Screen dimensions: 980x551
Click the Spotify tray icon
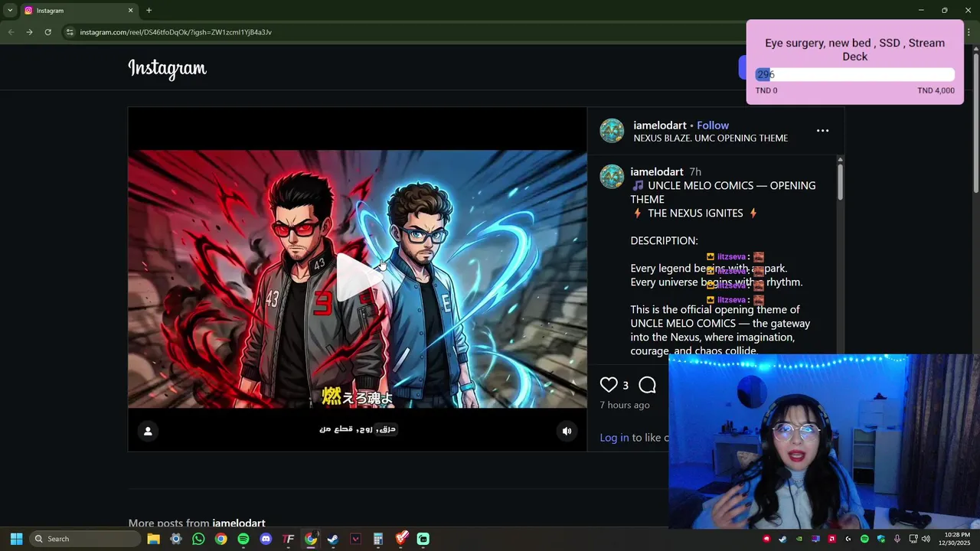(x=864, y=539)
